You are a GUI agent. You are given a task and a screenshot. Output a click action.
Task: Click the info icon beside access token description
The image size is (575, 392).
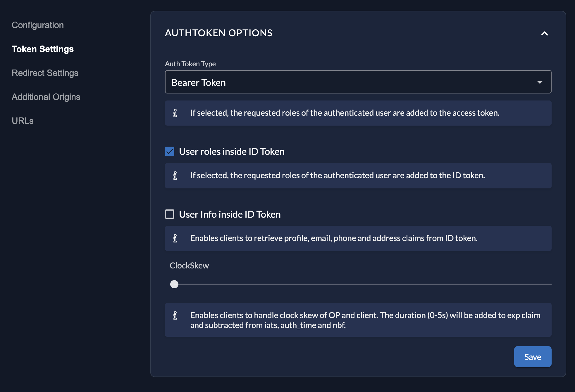click(x=175, y=113)
